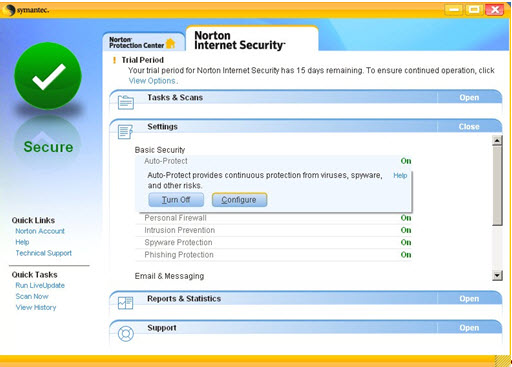Maximize the Symantec window
The width and height of the screenshot is (512, 367).
point(474,10)
